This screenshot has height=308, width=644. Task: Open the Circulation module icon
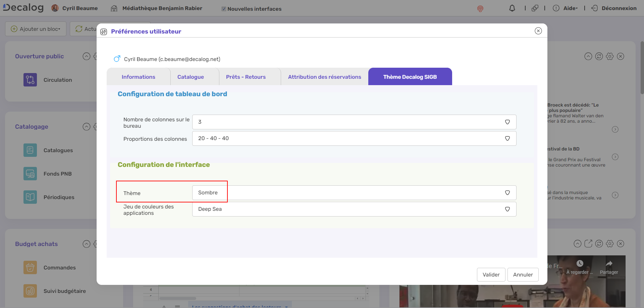tap(30, 80)
